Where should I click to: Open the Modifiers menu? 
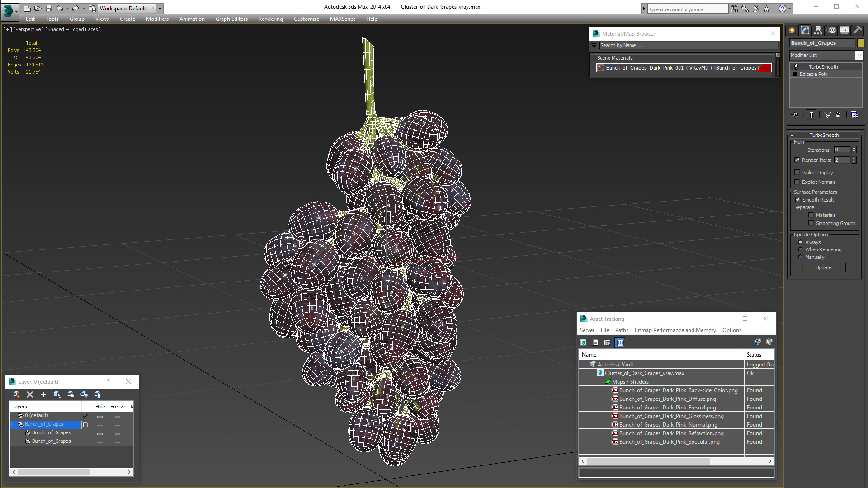pos(157,19)
